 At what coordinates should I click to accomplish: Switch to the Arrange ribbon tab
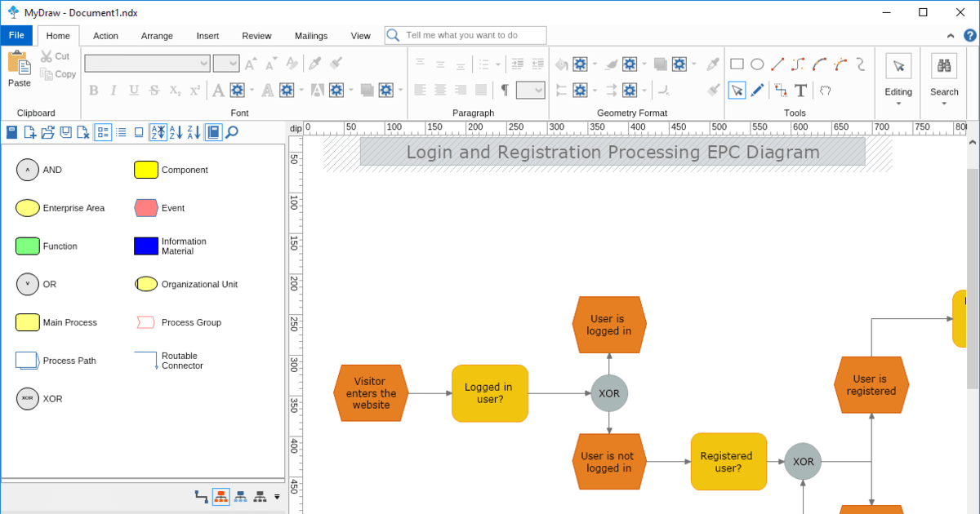pyautogui.click(x=157, y=36)
